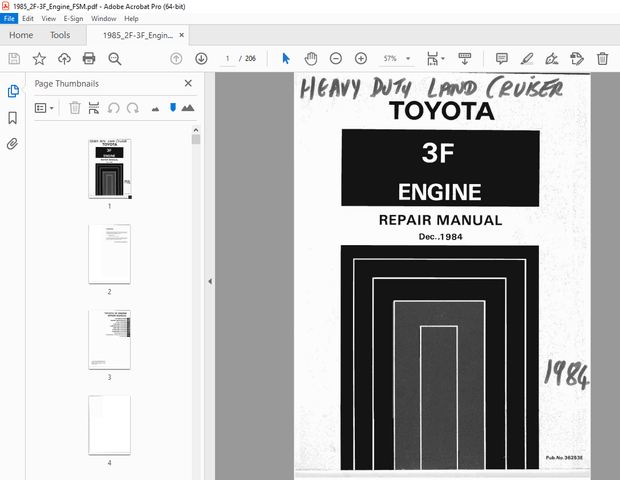The width and height of the screenshot is (620, 480).
Task: Click the Delete trash icon in main toolbar
Action: 602,59
